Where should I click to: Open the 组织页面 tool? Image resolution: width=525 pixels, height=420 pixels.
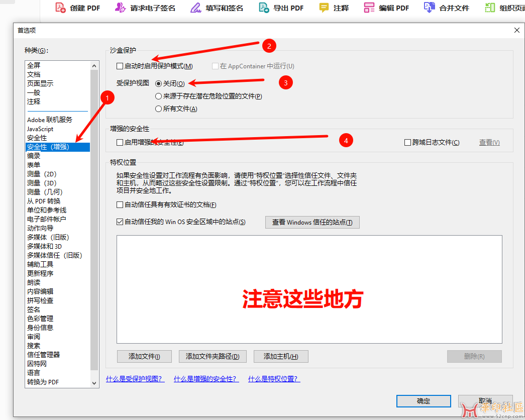(490, 8)
